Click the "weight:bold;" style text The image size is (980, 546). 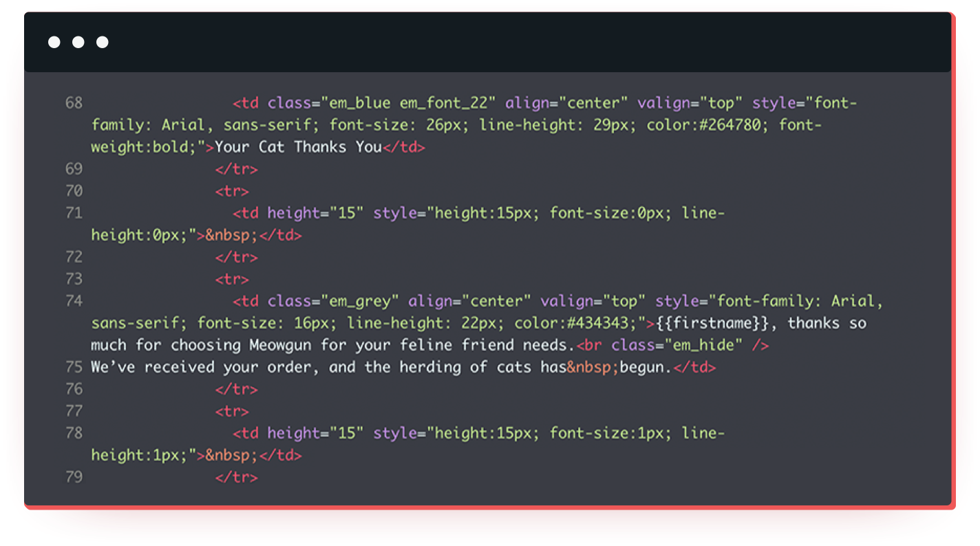[143, 147]
